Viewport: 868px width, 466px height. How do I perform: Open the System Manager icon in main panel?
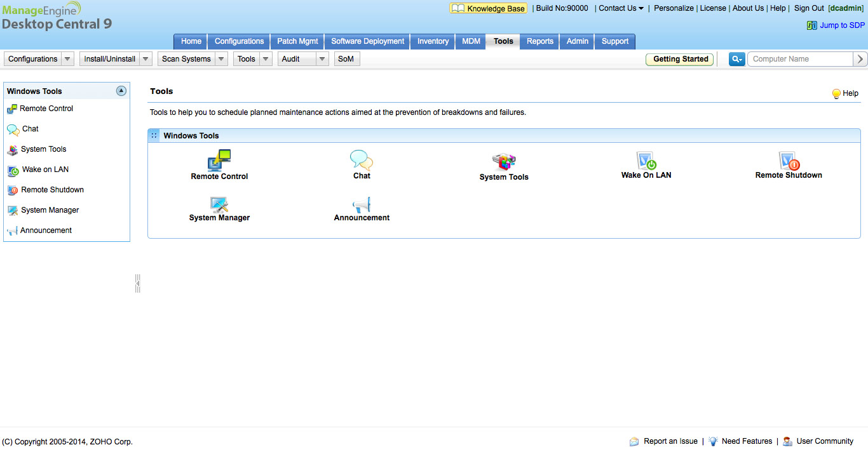219,204
